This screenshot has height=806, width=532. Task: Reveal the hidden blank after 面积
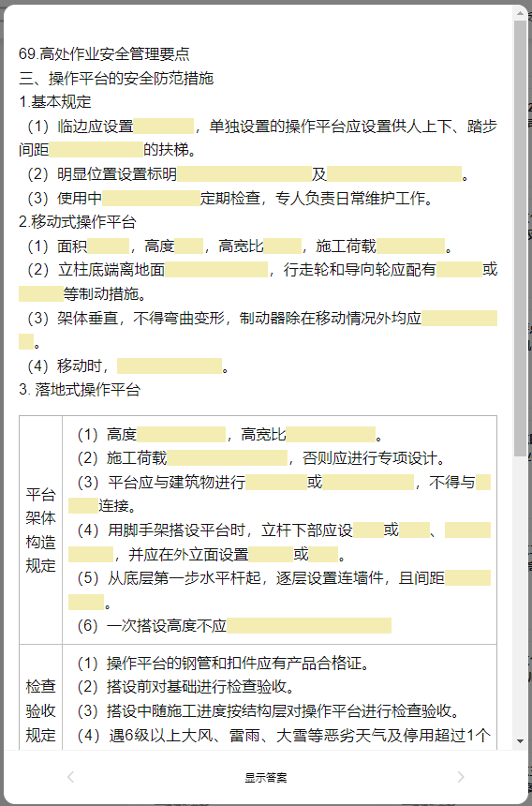click(x=109, y=246)
